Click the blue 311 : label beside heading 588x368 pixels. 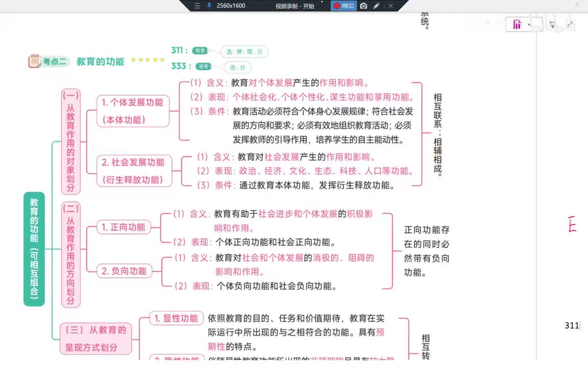pyautogui.click(x=179, y=50)
